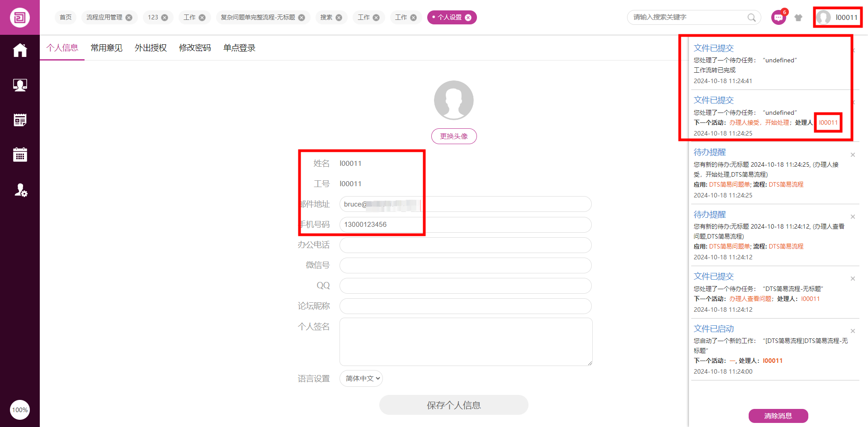Switch to the 外出授权 tab
This screenshot has height=427, width=868.
pos(151,48)
